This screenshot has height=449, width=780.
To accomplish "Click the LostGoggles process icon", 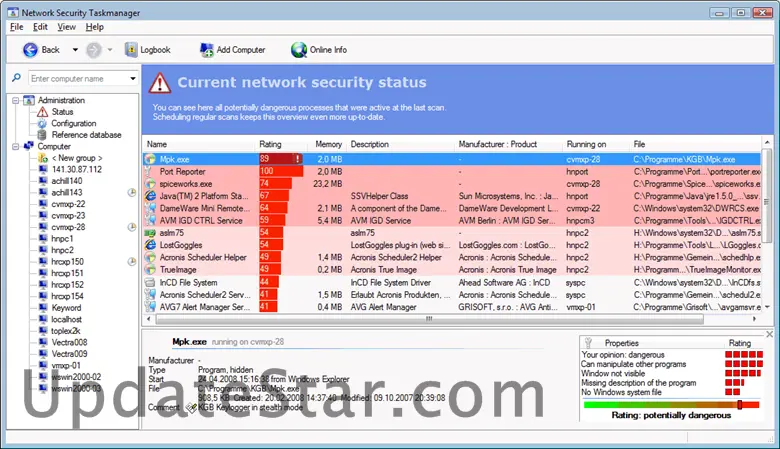I will [150, 245].
